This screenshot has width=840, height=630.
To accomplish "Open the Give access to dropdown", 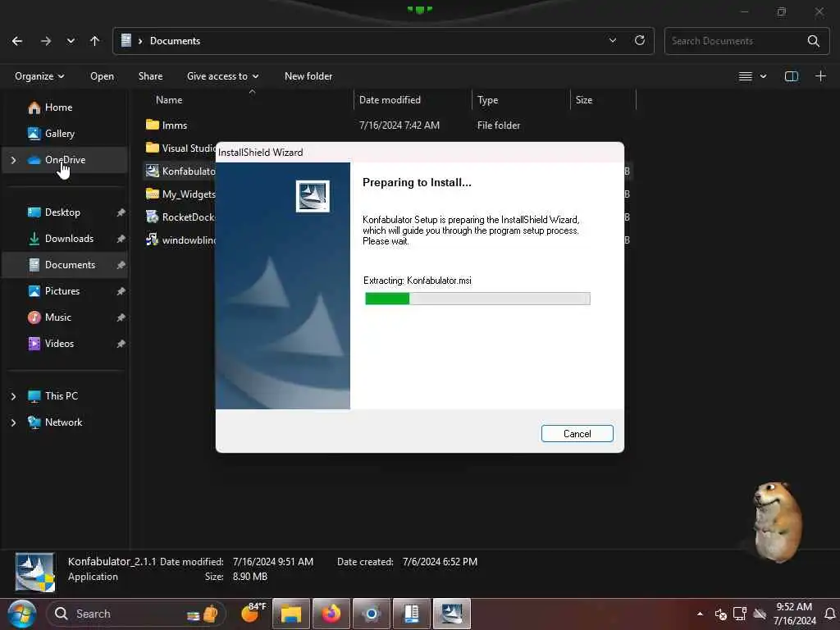I will (x=222, y=76).
